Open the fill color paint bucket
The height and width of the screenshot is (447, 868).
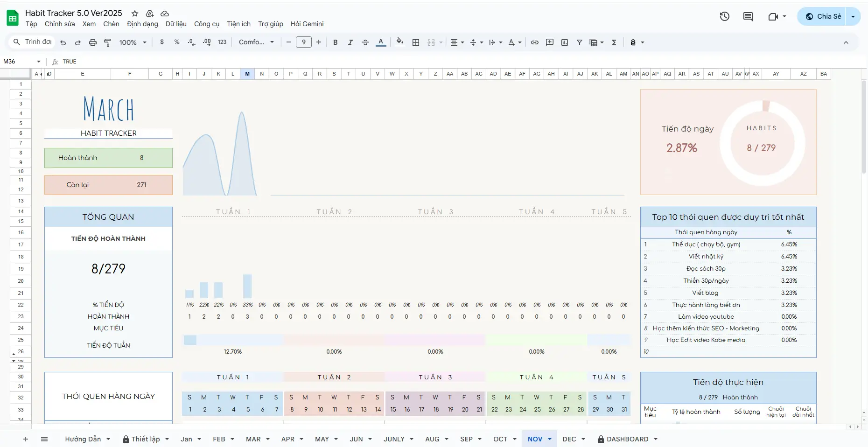pos(399,42)
